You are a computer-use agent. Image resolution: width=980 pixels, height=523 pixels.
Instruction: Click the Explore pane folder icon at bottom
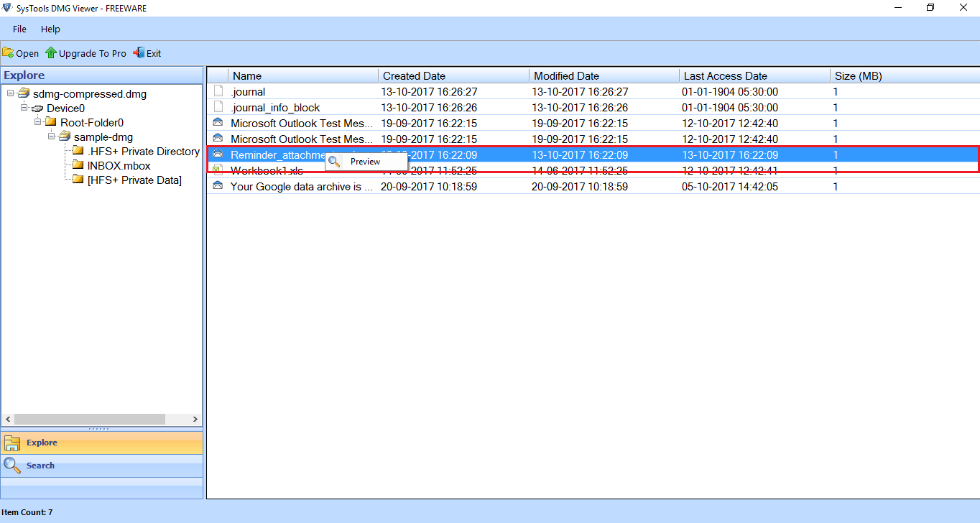[12, 443]
